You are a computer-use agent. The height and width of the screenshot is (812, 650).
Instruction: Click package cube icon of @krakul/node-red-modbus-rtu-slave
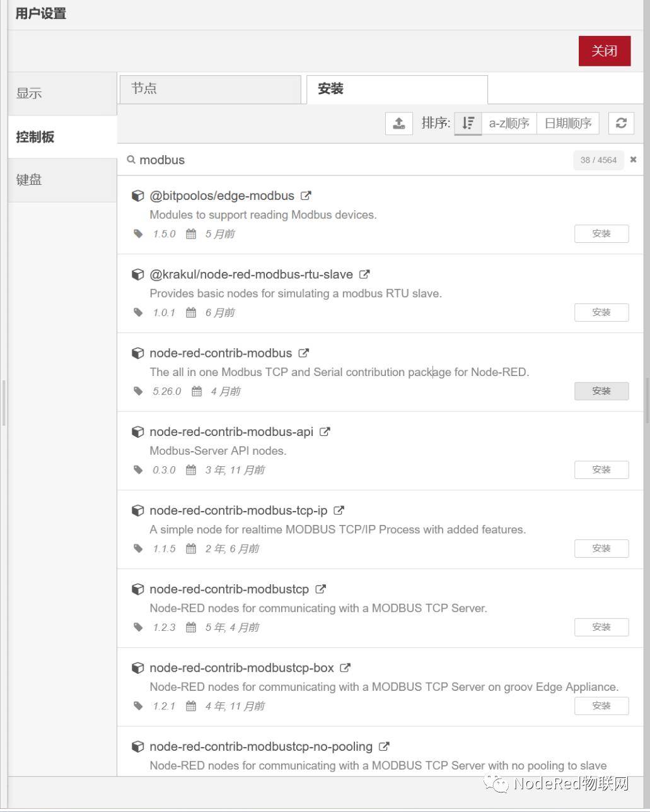click(x=137, y=274)
